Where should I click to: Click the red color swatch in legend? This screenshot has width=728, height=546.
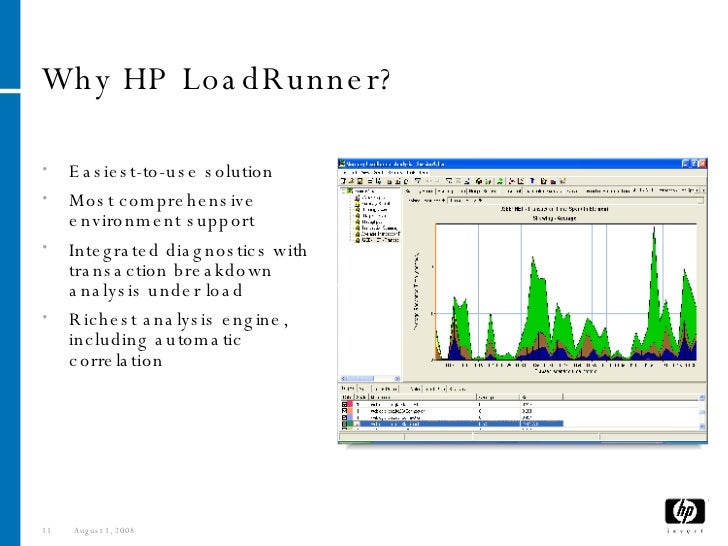point(350,404)
